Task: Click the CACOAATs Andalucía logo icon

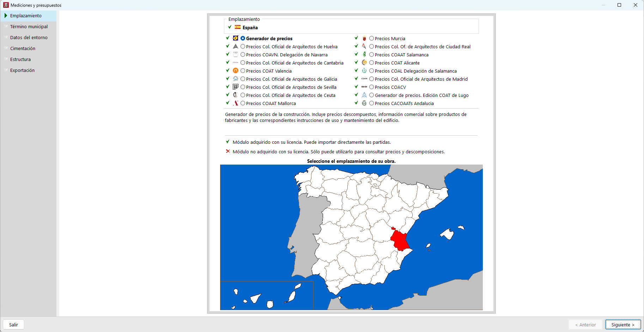Action: coord(364,103)
